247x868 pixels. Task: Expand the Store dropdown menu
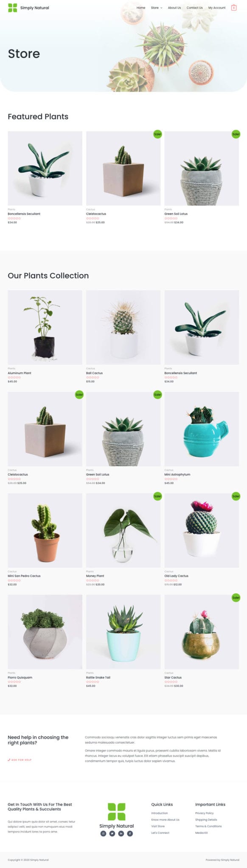point(157,8)
